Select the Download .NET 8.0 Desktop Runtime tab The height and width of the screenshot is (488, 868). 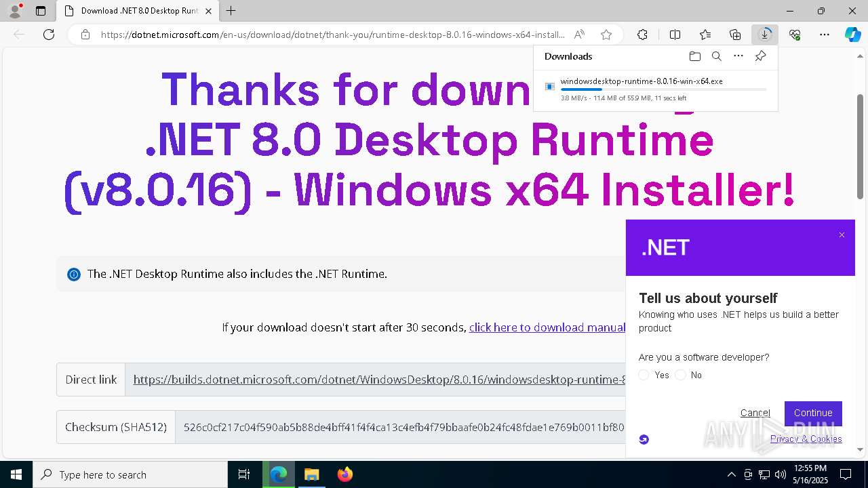click(x=138, y=11)
